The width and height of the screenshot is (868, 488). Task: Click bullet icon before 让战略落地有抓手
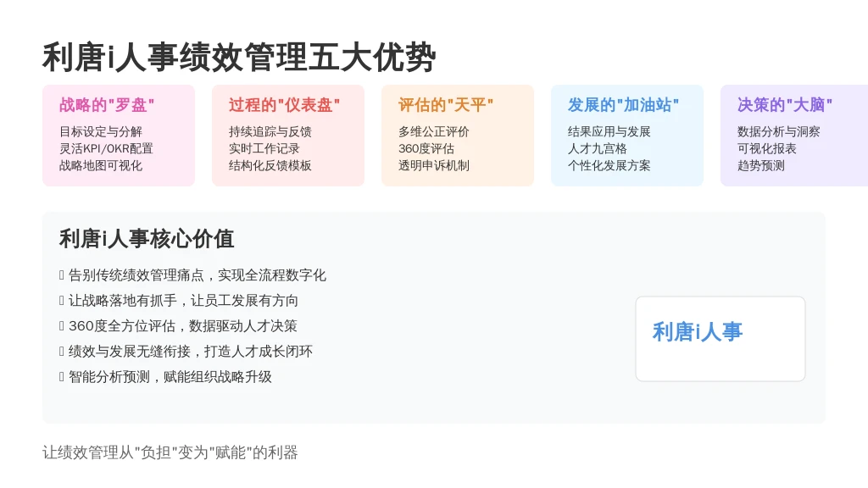coord(61,301)
